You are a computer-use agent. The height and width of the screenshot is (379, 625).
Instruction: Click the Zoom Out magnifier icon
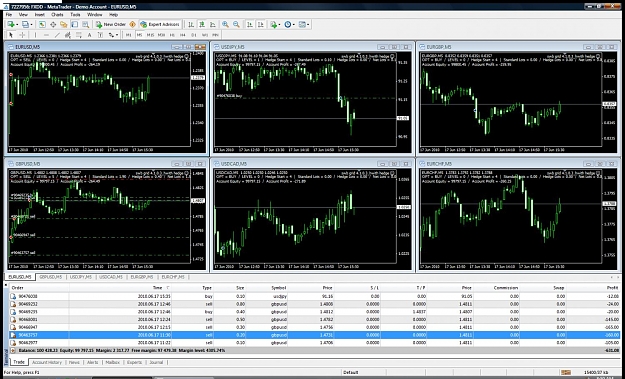[x=236, y=24]
